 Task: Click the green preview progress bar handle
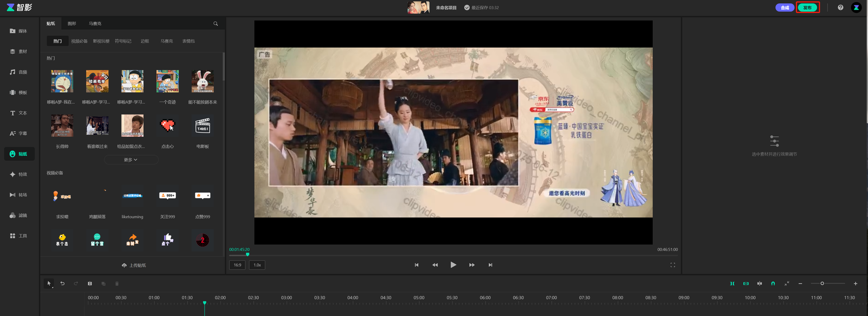point(247,254)
